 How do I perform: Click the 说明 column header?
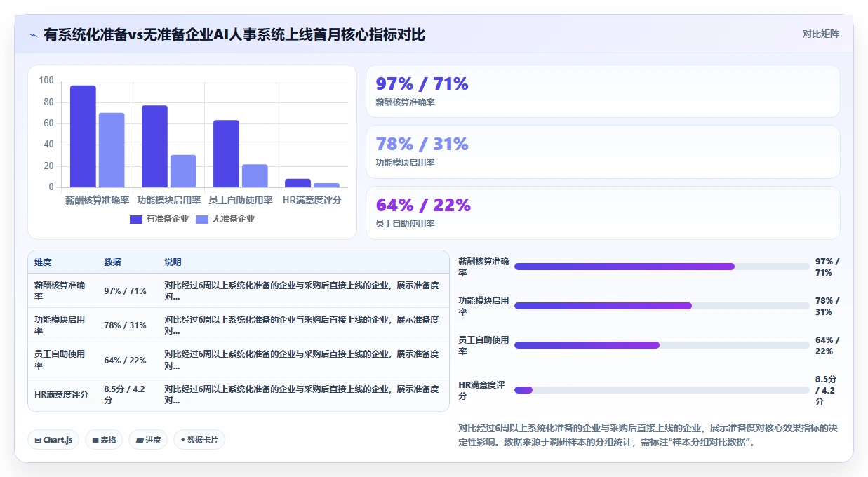pos(173,262)
